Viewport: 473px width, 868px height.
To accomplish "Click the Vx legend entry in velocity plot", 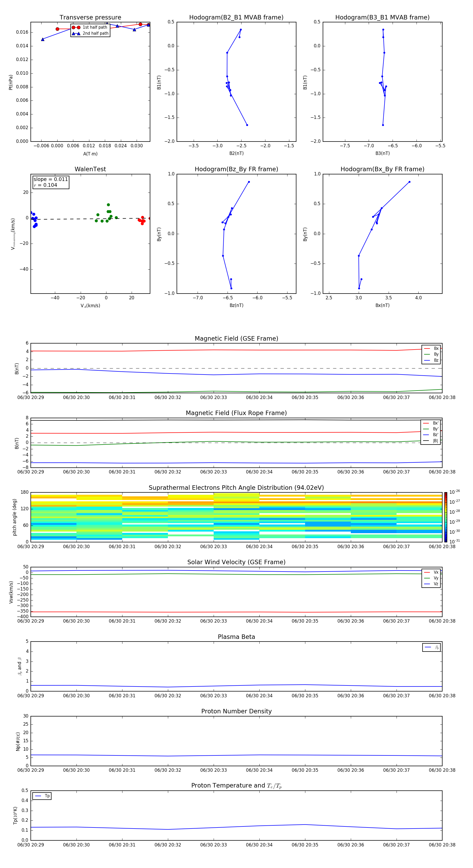I will pyautogui.click(x=431, y=572).
